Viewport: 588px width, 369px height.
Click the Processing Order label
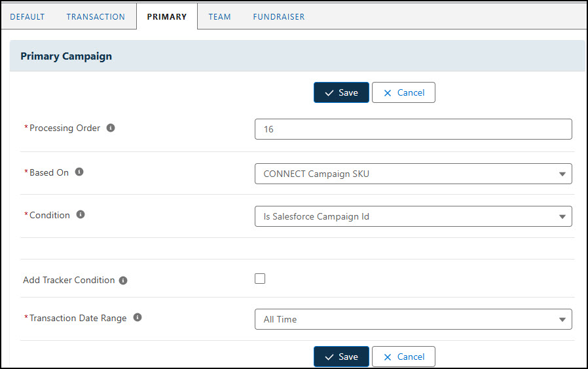tap(65, 128)
